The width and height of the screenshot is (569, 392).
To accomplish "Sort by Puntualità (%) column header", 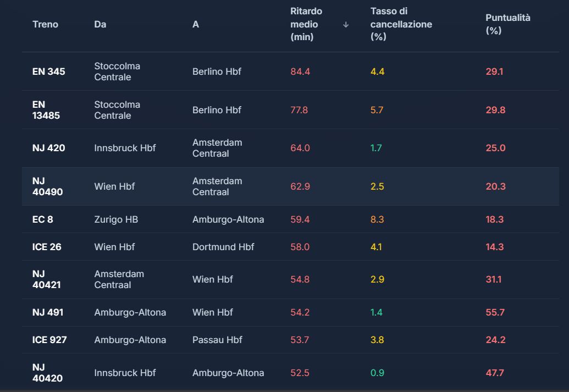I will tap(507, 24).
